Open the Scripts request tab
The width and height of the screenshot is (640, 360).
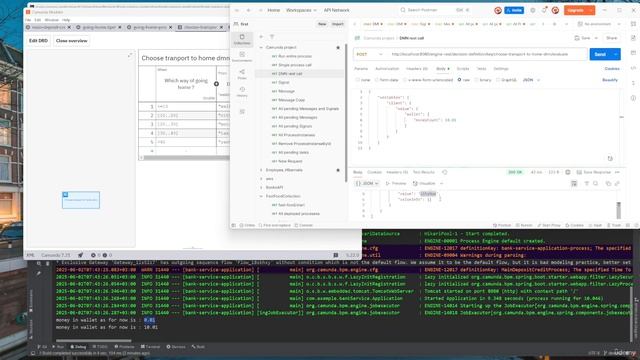463,69
